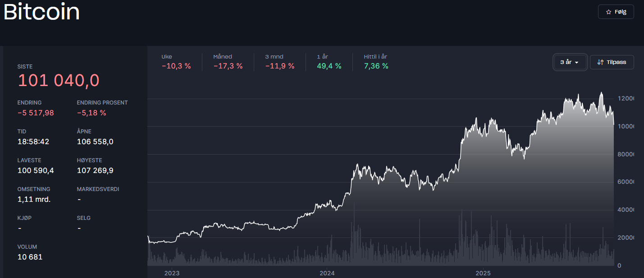644x278 pixels.
Task: Click the Bitcoin page title
Action: coord(41,12)
